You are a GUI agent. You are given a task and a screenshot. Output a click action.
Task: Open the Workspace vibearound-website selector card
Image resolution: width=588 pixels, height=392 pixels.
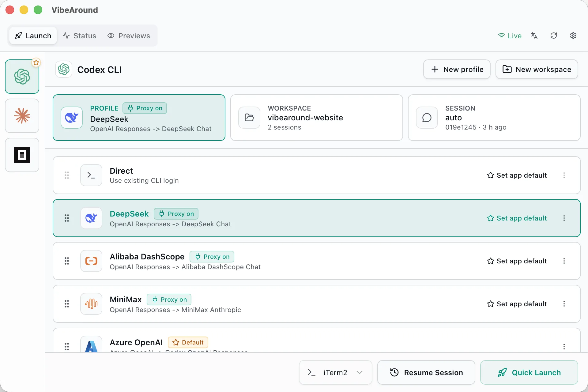317,118
